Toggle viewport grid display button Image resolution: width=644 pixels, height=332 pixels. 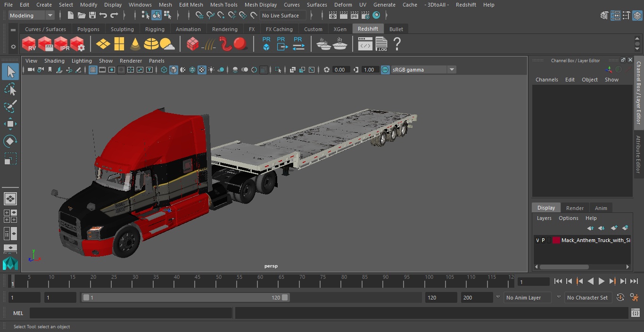tap(93, 70)
